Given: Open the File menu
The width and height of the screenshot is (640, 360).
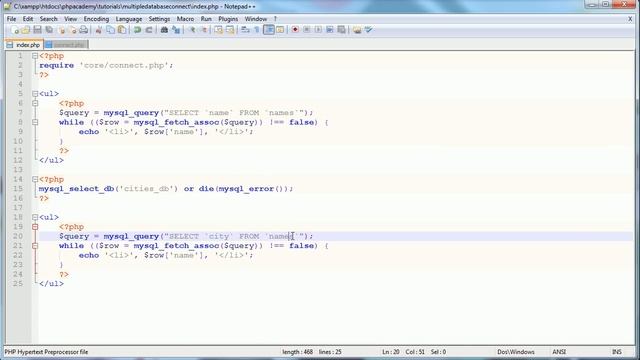Looking at the screenshot, I should (x=11, y=19).
